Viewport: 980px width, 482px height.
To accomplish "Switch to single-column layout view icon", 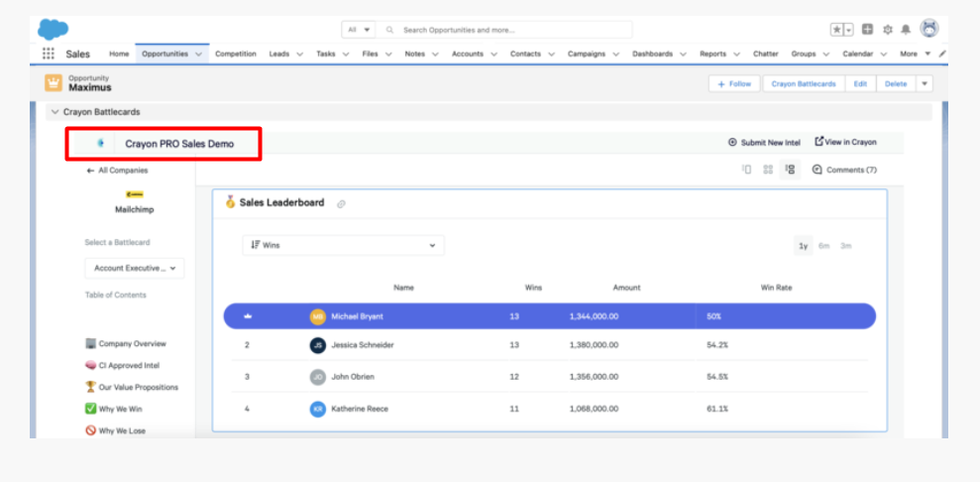I will 746,170.
